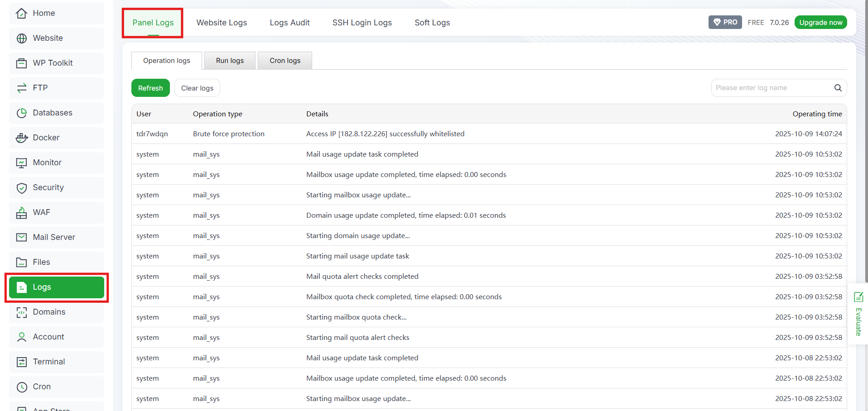Open Account via its person icon

click(21, 337)
